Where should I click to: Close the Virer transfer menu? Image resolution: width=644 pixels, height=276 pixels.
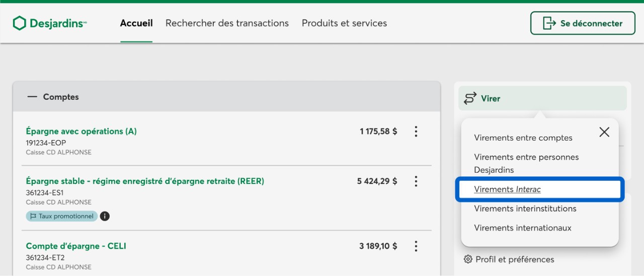[x=604, y=132]
